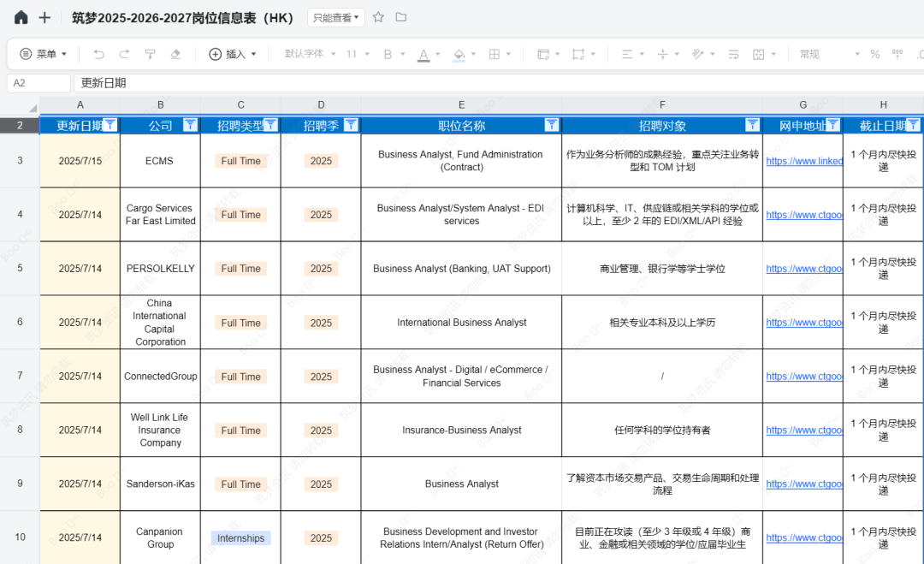Apply the font color A
The height and width of the screenshot is (564, 924).
tap(423, 54)
